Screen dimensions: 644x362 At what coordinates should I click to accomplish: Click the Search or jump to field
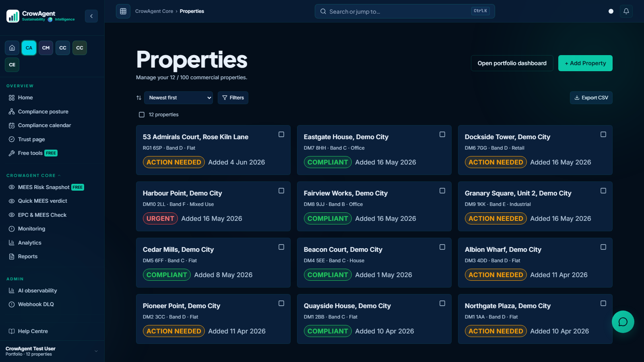pyautogui.click(x=405, y=11)
